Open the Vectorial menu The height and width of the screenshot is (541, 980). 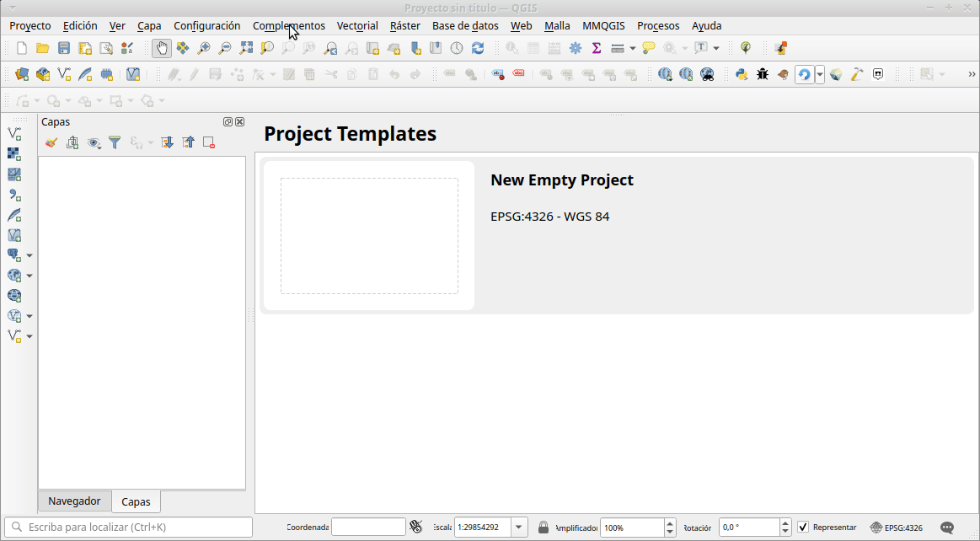click(x=357, y=25)
